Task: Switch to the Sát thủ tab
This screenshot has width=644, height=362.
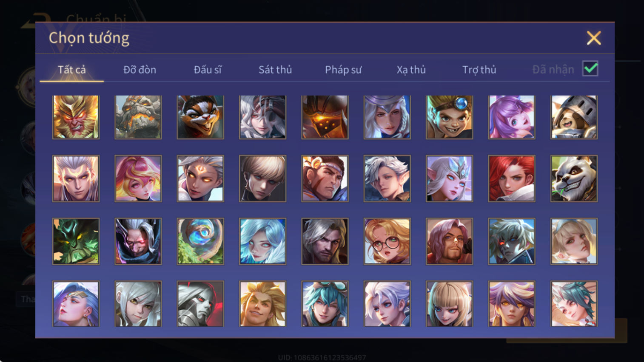Action: pos(275,70)
